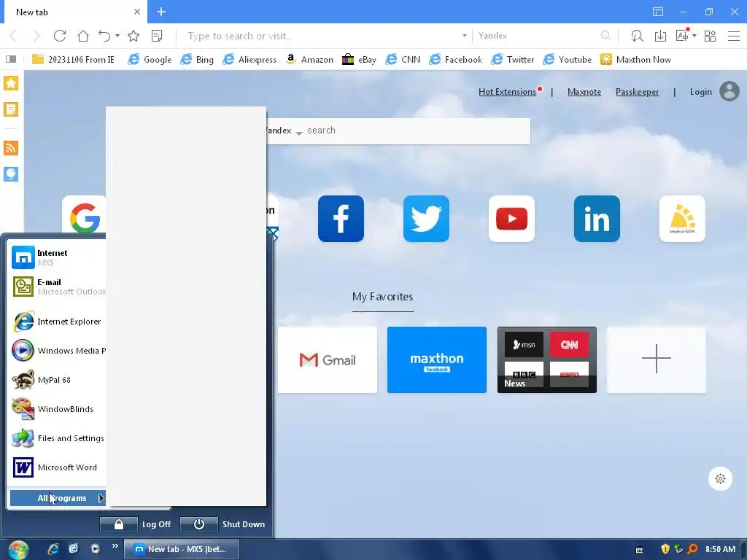Open the 20231106 From IE folder
Image resolution: width=747 pixels, height=560 pixels.
[73, 60]
